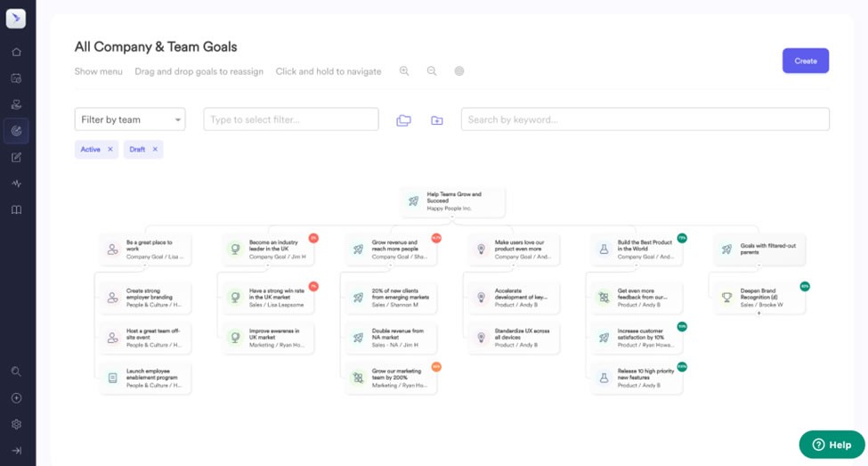Open the 20% of new clients goal

pyautogui.click(x=392, y=298)
